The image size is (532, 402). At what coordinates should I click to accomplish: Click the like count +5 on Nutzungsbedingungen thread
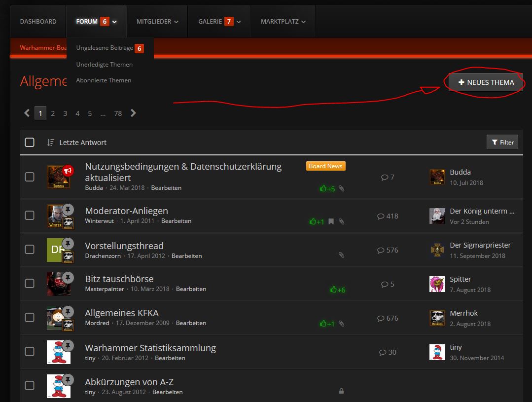(327, 188)
